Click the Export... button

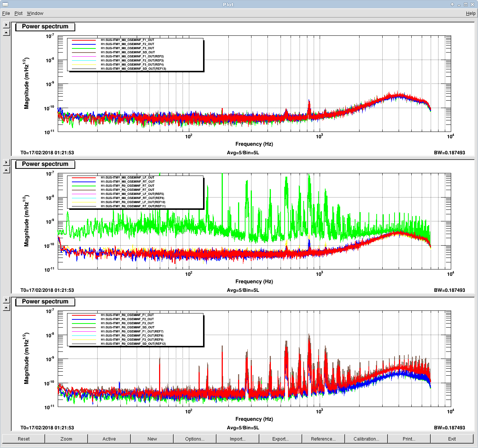point(281,439)
